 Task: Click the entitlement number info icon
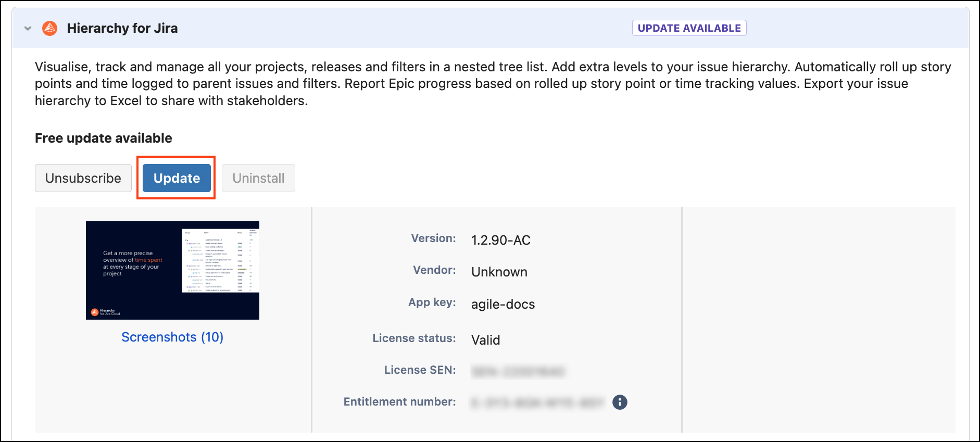point(620,402)
